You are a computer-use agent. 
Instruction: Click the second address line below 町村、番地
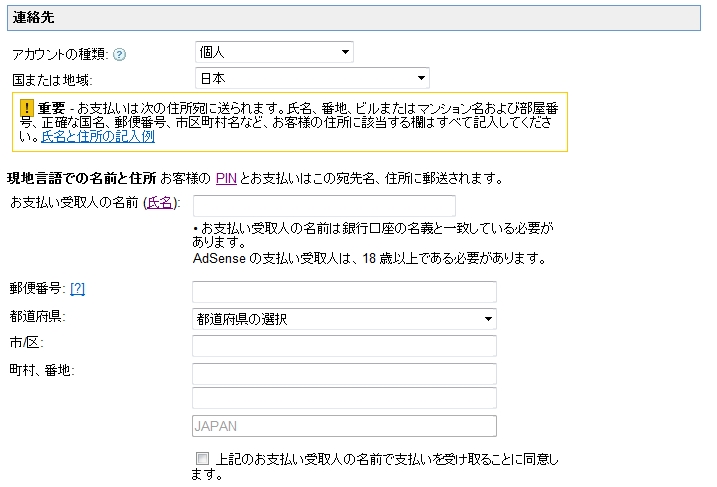coord(344,398)
